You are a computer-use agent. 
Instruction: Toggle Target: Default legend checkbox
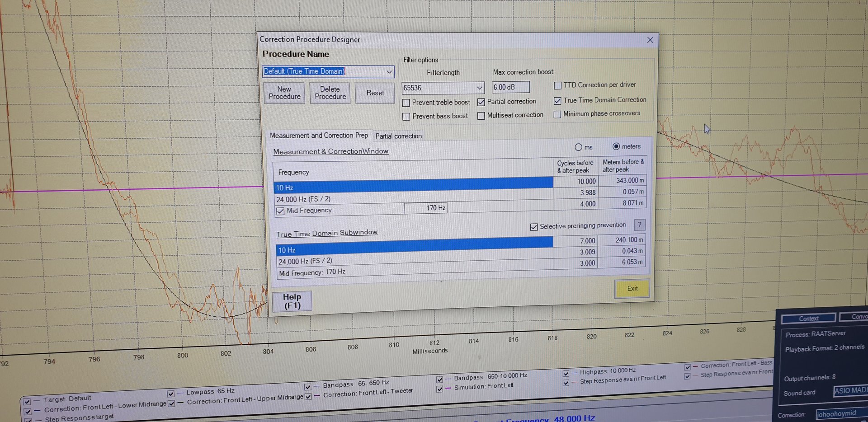27,401
